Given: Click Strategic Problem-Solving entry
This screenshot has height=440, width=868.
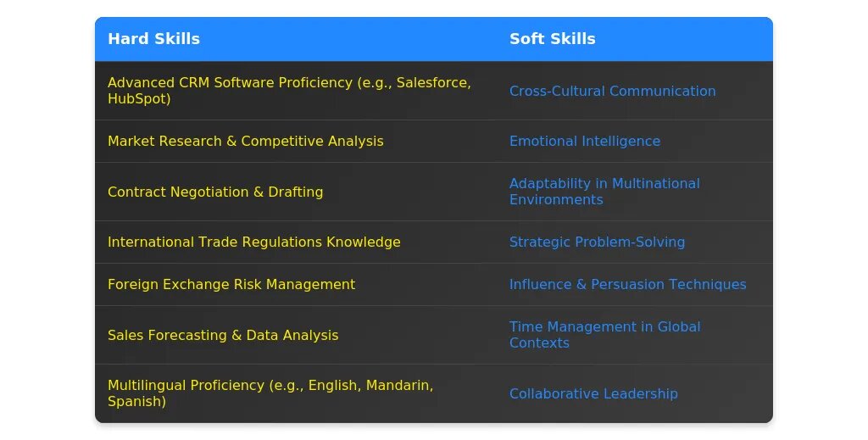Looking at the screenshot, I should tap(597, 242).
